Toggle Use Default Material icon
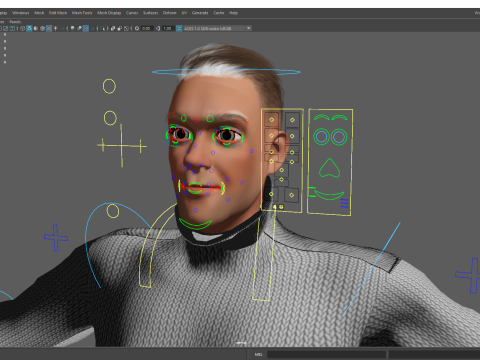 click(36, 28)
